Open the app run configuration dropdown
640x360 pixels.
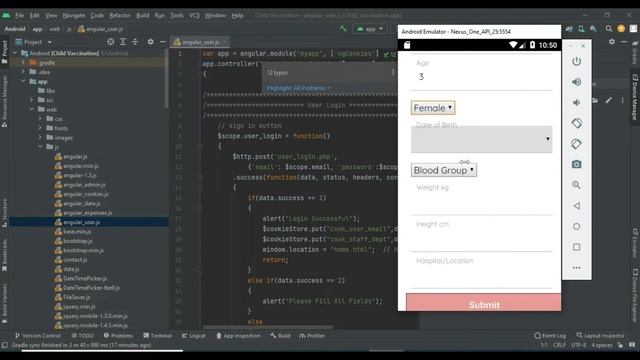[370, 29]
